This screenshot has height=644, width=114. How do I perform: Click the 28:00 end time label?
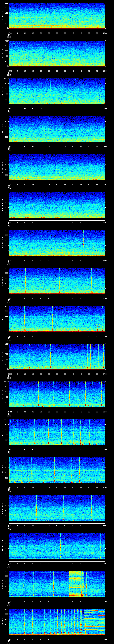(105, 412)
